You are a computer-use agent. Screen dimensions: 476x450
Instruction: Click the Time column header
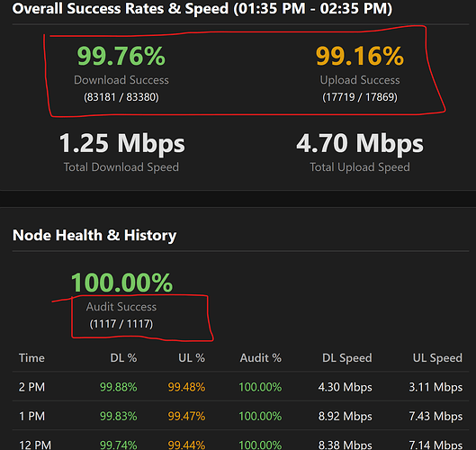point(31,358)
